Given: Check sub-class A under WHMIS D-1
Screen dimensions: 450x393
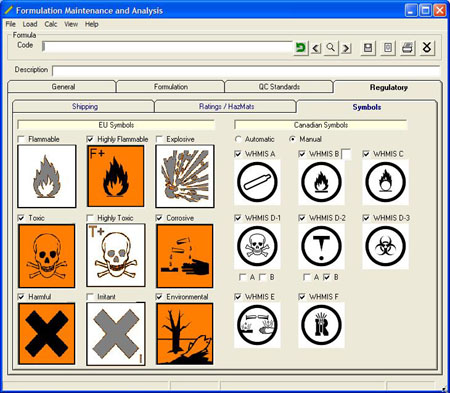Looking at the screenshot, I should tap(242, 277).
